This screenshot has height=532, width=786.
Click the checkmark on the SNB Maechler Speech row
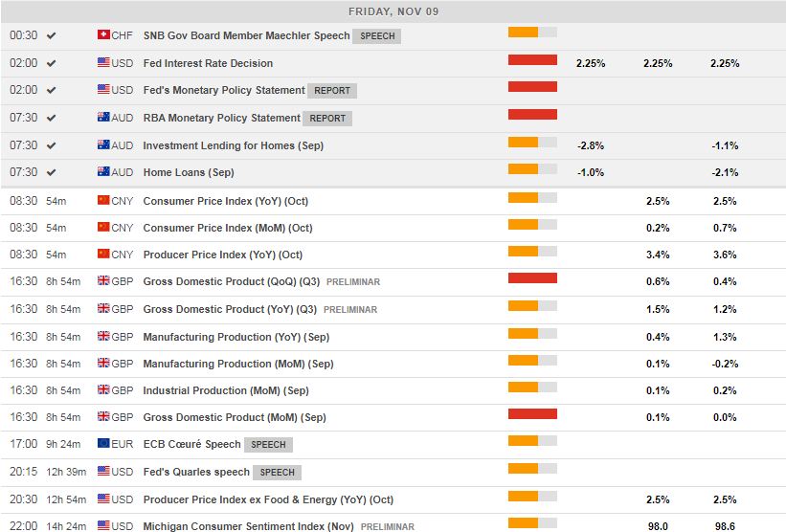tap(51, 35)
